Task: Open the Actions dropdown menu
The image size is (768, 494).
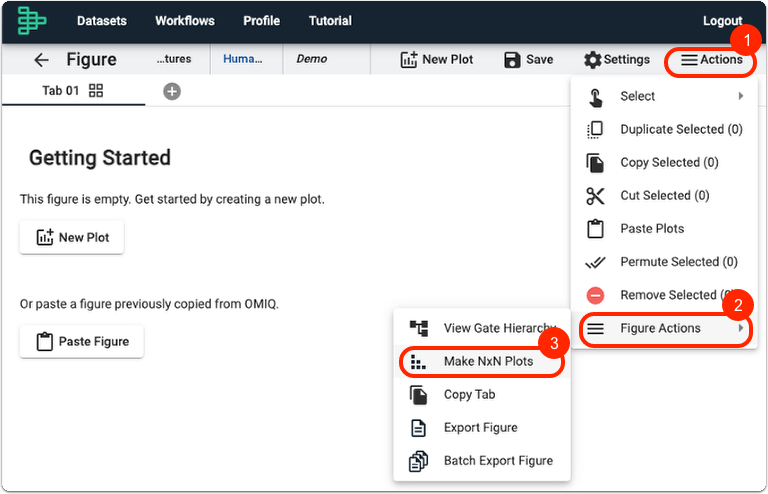Action: [711, 60]
